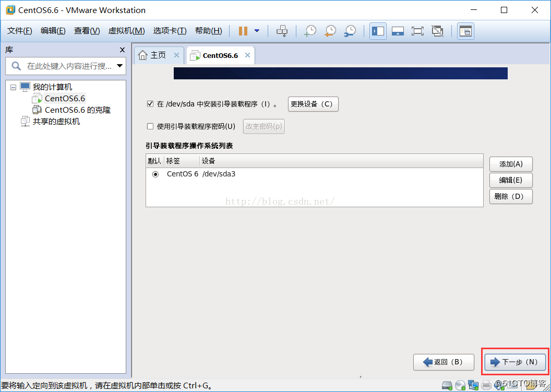Select 共享的虚拟机 in the library tree

[x=56, y=122]
